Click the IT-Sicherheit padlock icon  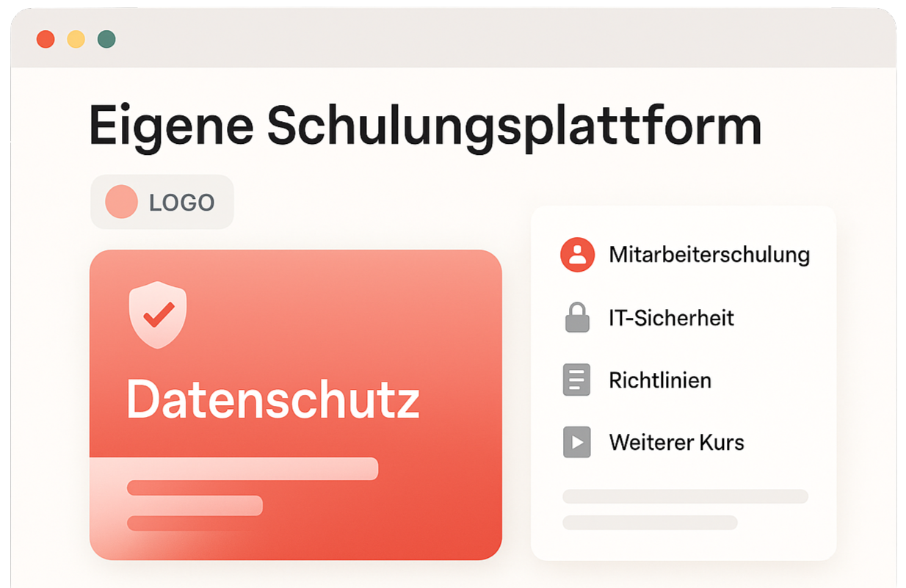point(577,318)
